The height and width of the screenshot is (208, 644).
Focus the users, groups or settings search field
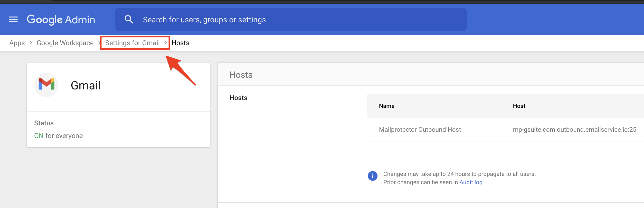pyautogui.click(x=291, y=19)
